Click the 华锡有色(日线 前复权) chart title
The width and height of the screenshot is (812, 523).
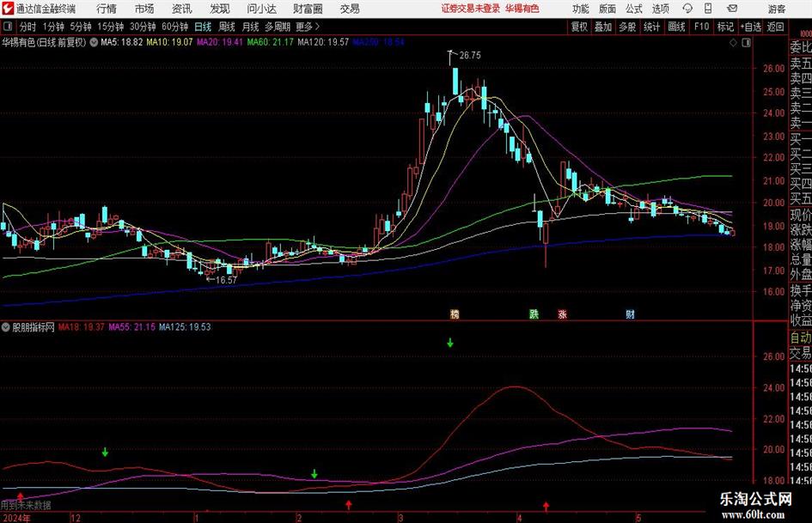(44, 42)
